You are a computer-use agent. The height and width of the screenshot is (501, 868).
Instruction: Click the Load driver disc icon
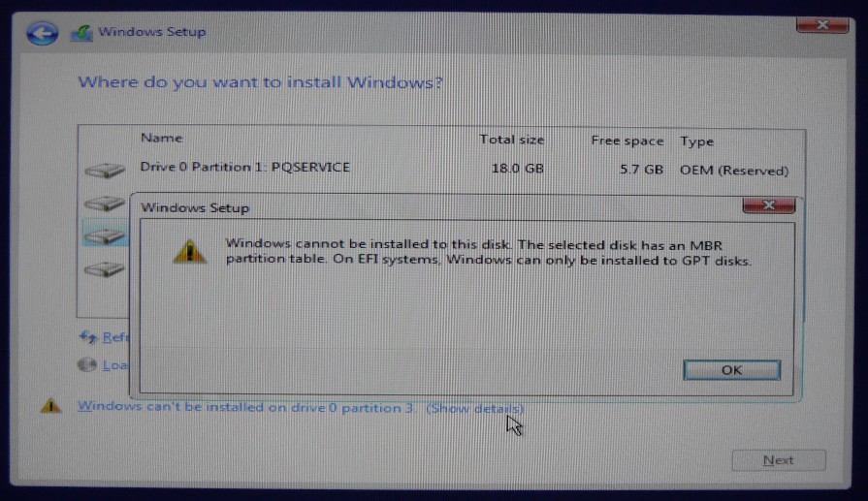87,365
